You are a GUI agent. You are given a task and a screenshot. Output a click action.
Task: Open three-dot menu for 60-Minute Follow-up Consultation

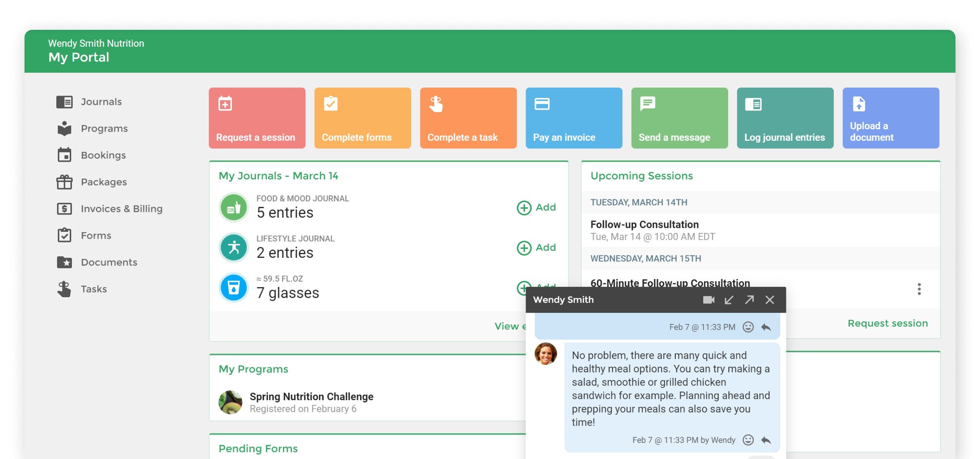pos(919,289)
